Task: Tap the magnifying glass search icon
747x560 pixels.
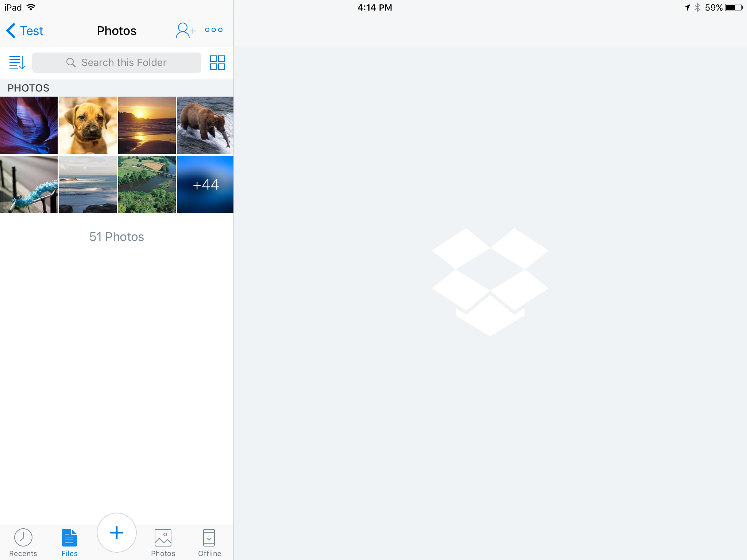Action: tap(71, 63)
